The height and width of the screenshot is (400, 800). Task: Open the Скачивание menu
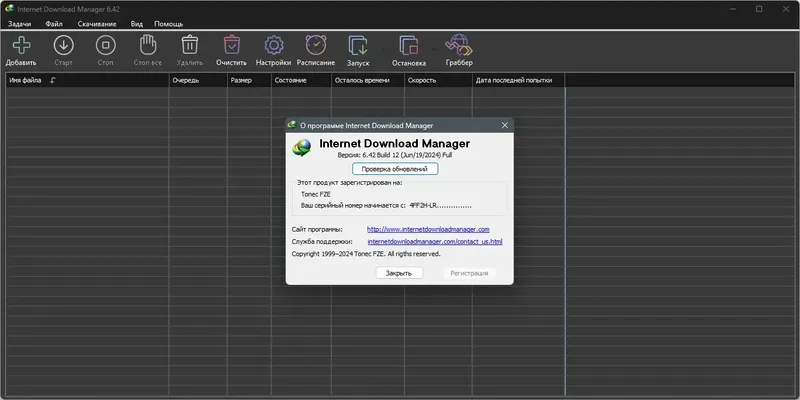coord(97,24)
